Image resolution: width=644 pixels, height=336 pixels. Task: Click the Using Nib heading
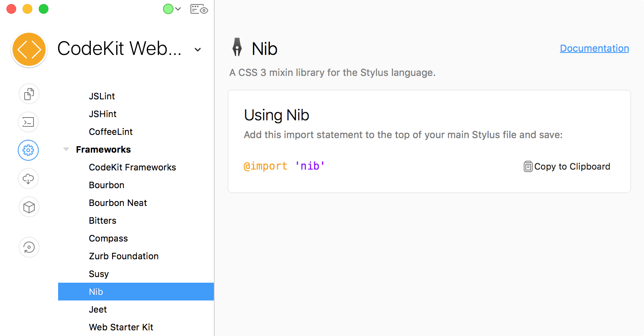276,115
